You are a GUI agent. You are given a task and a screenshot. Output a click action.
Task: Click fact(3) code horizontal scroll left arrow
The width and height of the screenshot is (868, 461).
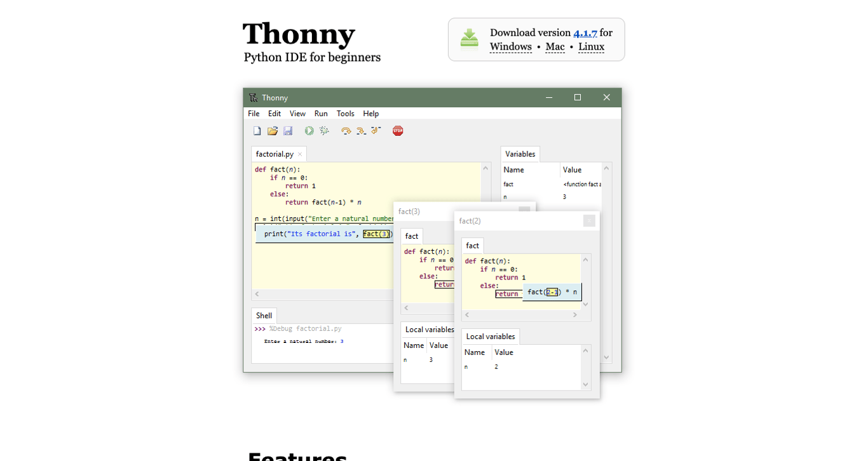pos(407,308)
